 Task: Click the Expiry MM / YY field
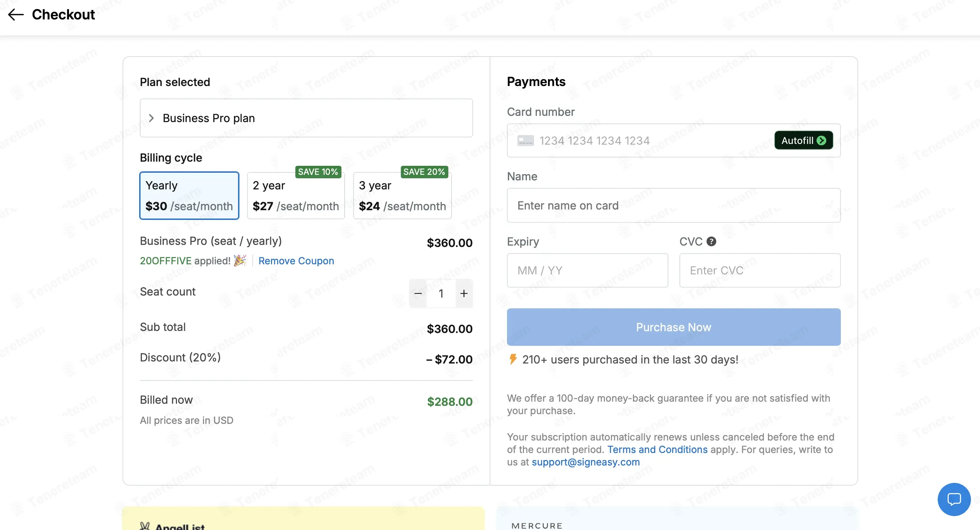(x=588, y=270)
